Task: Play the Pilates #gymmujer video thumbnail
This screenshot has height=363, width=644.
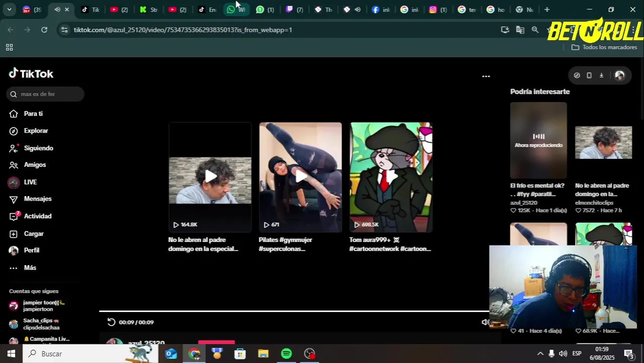Action: 300,177
